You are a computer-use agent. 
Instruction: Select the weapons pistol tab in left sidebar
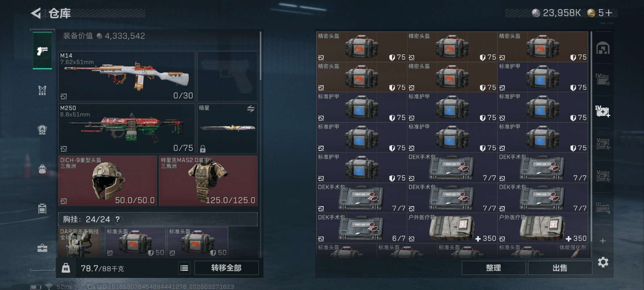click(42, 51)
